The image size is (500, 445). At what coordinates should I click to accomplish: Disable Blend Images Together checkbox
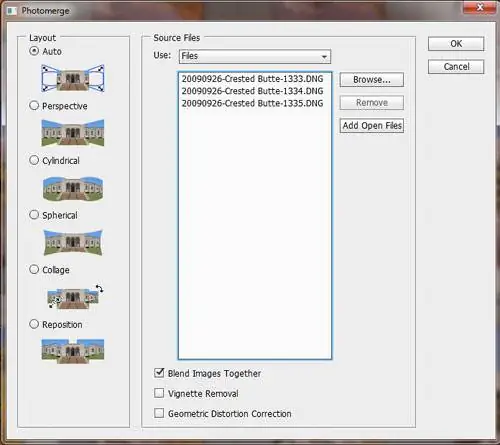[159, 373]
